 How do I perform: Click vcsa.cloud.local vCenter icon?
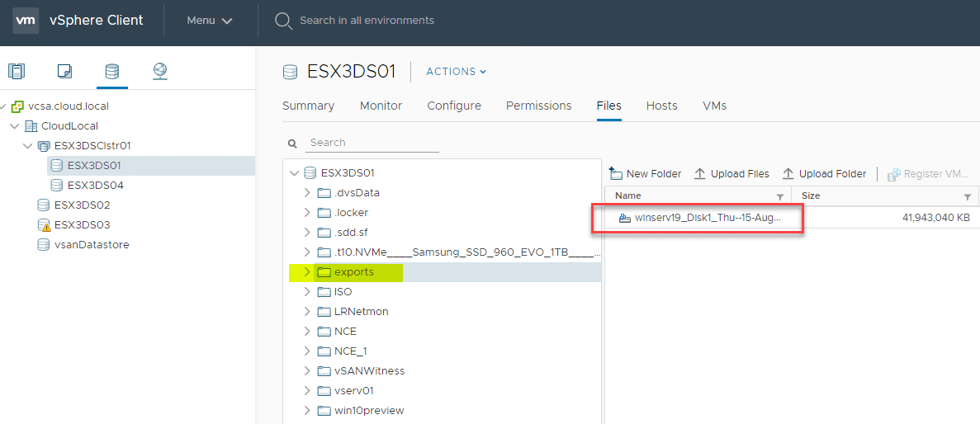[x=18, y=106]
